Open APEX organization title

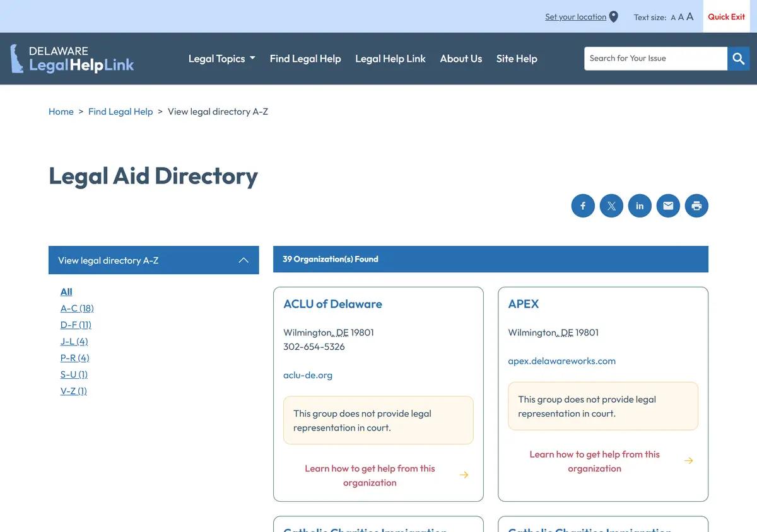524,304
